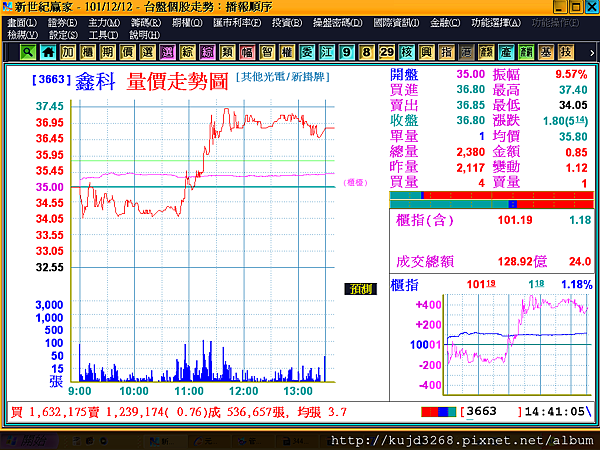600x450 pixels.
Task: Click the red 幅 toolbar icon
Action: pyautogui.click(x=247, y=52)
